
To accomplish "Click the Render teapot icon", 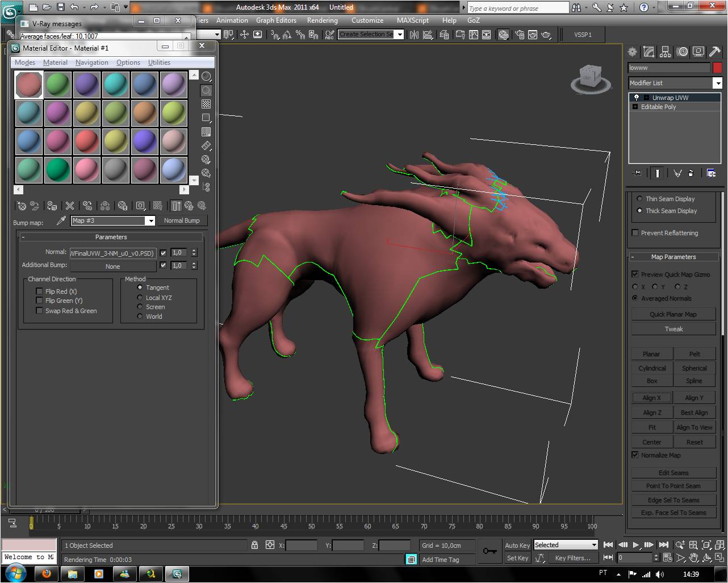I will [546, 35].
